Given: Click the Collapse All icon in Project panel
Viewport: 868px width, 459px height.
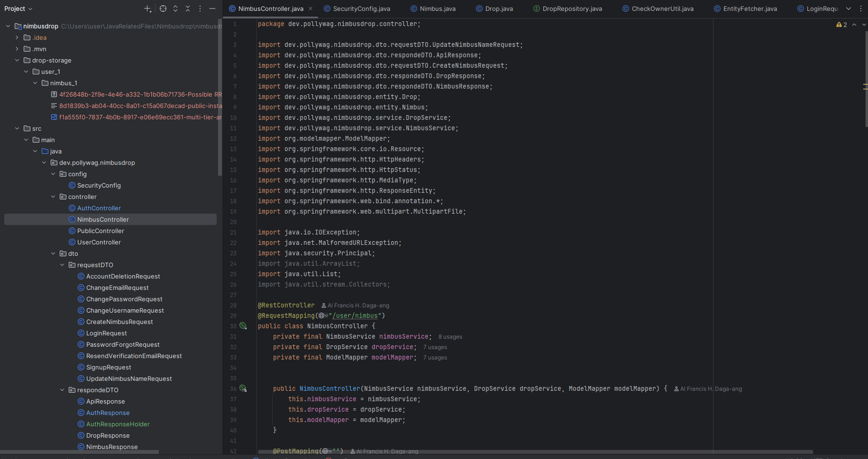Looking at the screenshot, I should coord(188,9).
